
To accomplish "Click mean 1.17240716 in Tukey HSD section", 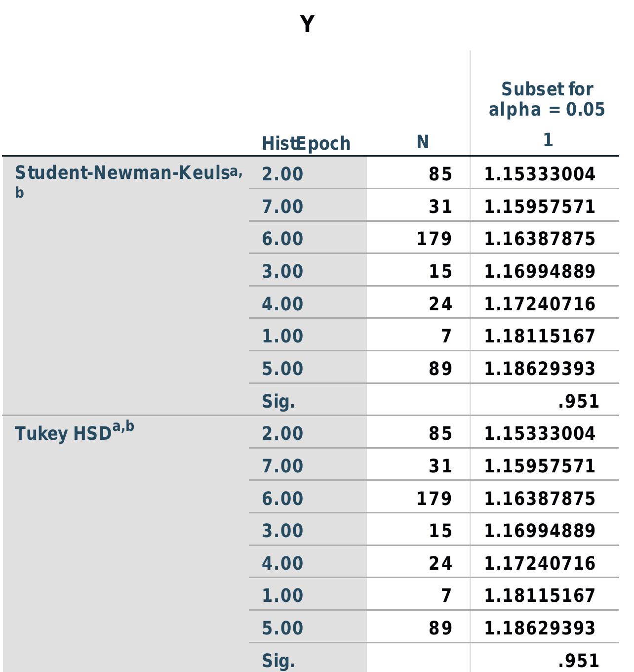I will tap(540, 563).
